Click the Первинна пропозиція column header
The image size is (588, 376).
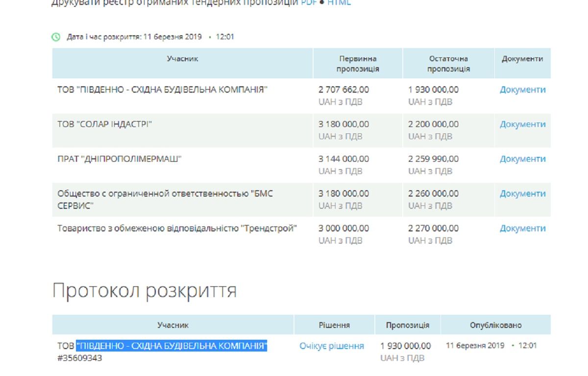coord(359,63)
